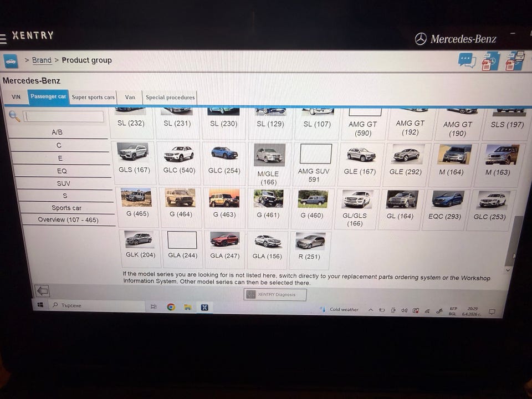Select GL (164) model series

400,209
